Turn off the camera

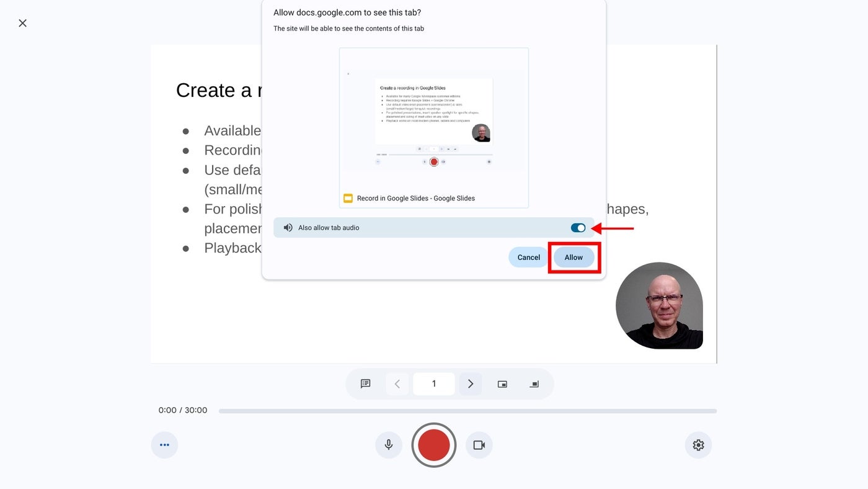coord(479,445)
